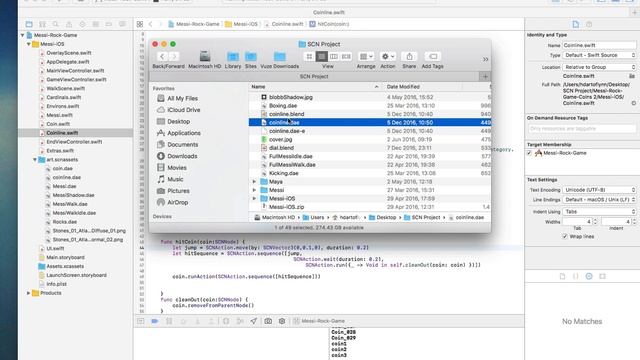Expand the Messi-iOS folder in Finder
Image resolution: width=640 pixels, height=360 pixels.
click(254, 199)
